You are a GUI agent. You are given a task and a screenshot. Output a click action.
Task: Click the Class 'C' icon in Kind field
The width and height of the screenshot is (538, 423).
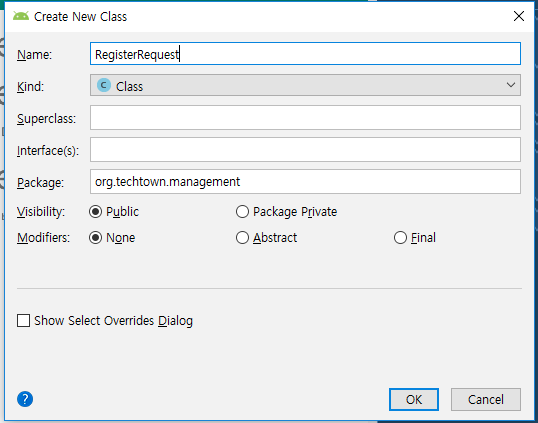[x=104, y=85]
